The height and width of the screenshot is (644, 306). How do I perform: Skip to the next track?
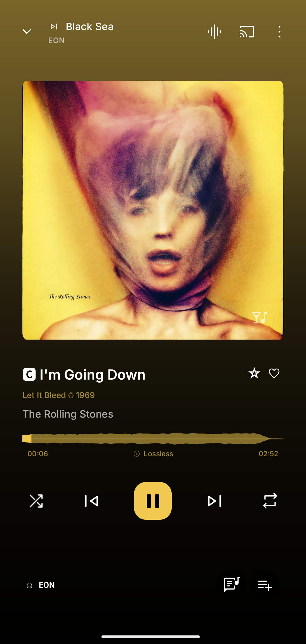214,501
